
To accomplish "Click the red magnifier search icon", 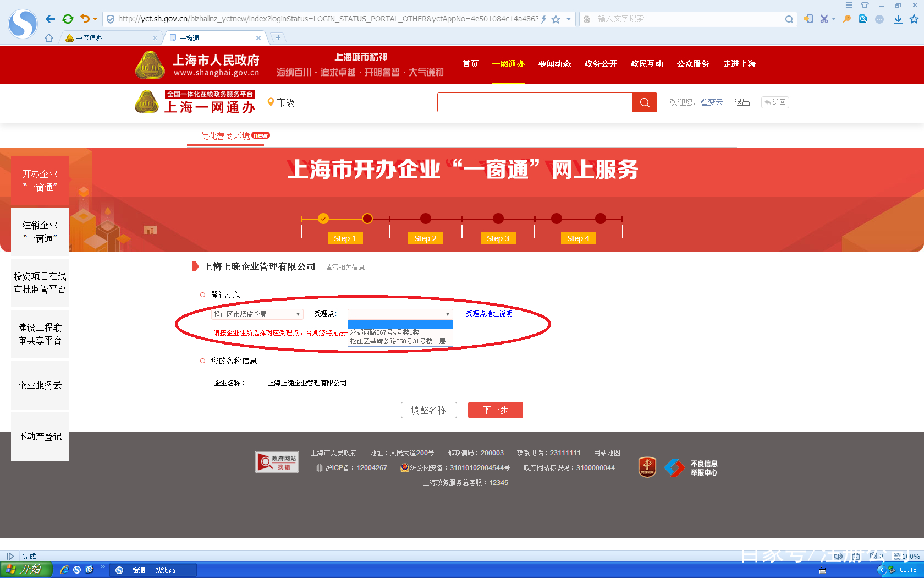I will pos(644,102).
